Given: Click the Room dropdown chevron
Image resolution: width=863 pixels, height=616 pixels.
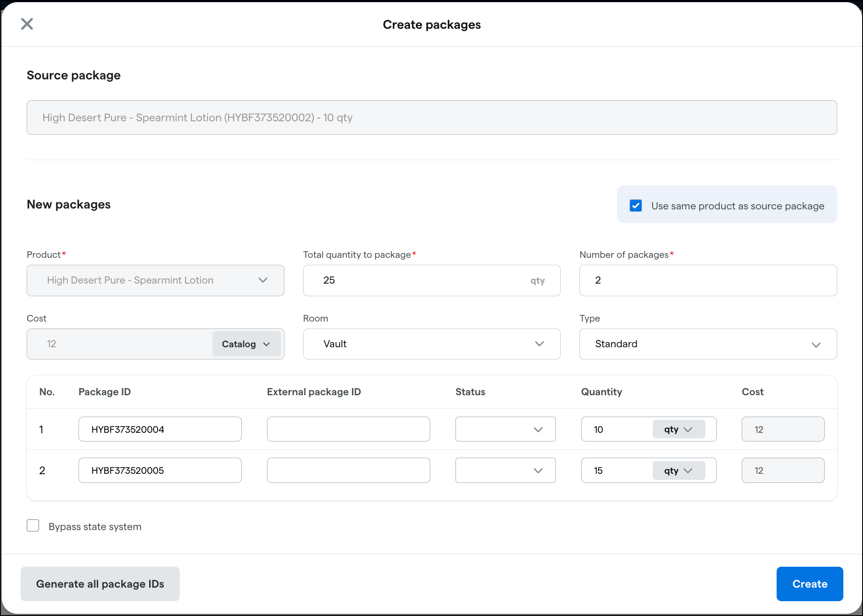Looking at the screenshot, I should point(540,344).
